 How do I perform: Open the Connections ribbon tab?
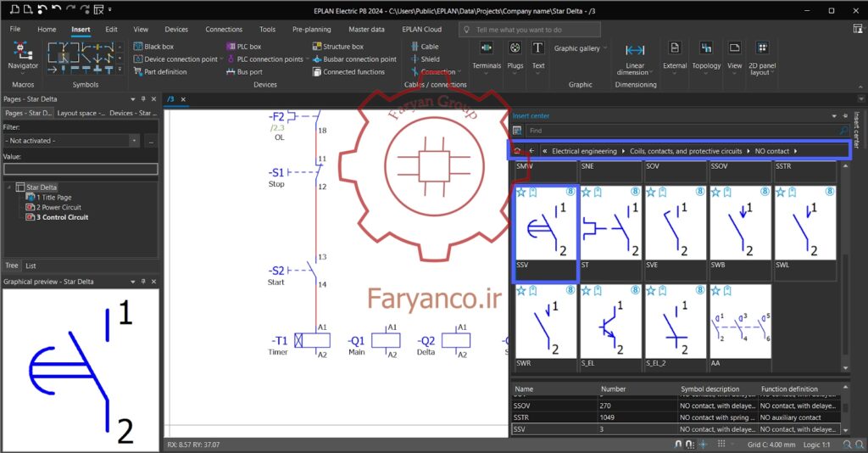point(224,30)
